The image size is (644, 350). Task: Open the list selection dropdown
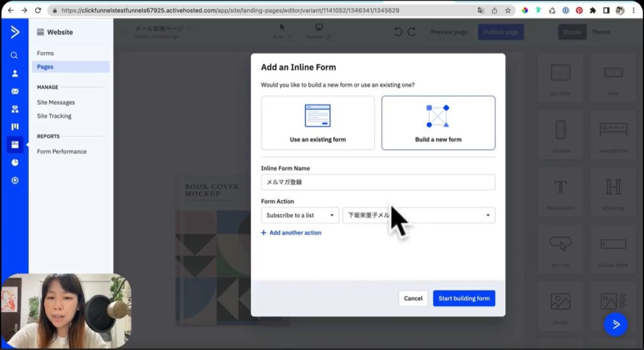[418, 216]
